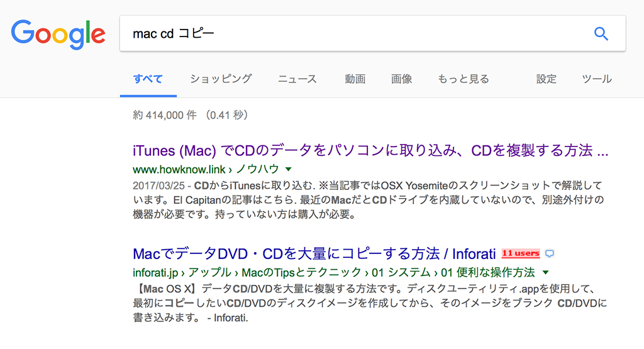644x349 pixels.
Task: Click the comment bubble icon after 11 users
Action: [549, 254]
